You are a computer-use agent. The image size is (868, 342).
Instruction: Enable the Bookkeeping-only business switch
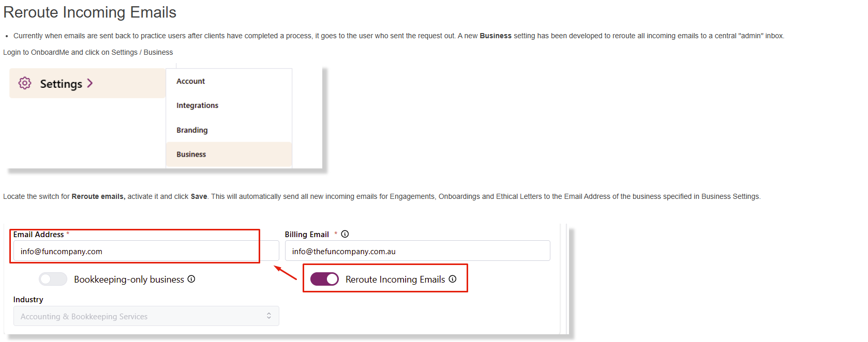coord(53,279)
